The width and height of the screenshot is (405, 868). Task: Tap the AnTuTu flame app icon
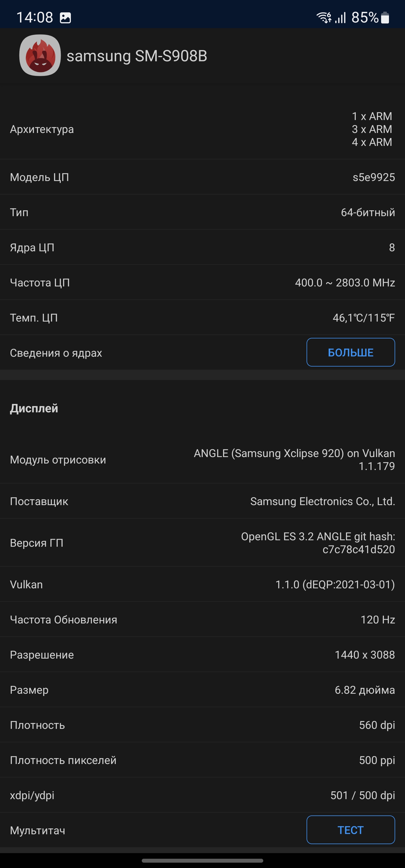(x=40, y=55)
